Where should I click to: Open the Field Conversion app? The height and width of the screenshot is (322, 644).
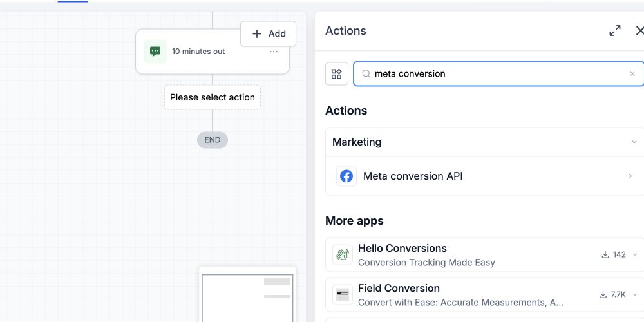pyautogui.click(x=485, y=295)
